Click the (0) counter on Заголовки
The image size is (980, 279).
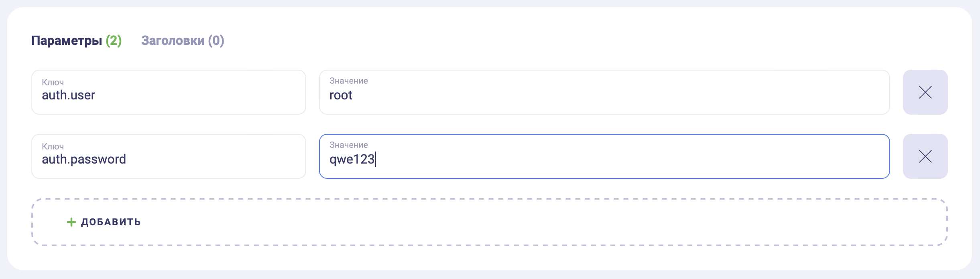point(216,40)
